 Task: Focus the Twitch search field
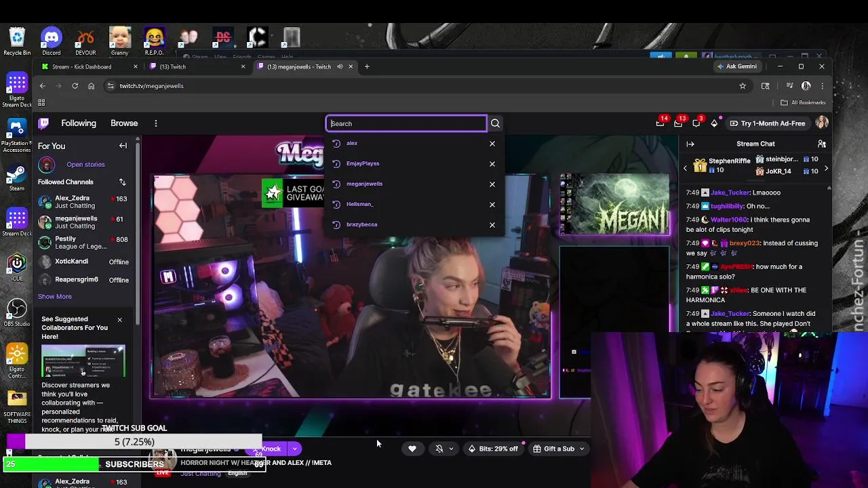pyautogui.click(x=406, y=123)
